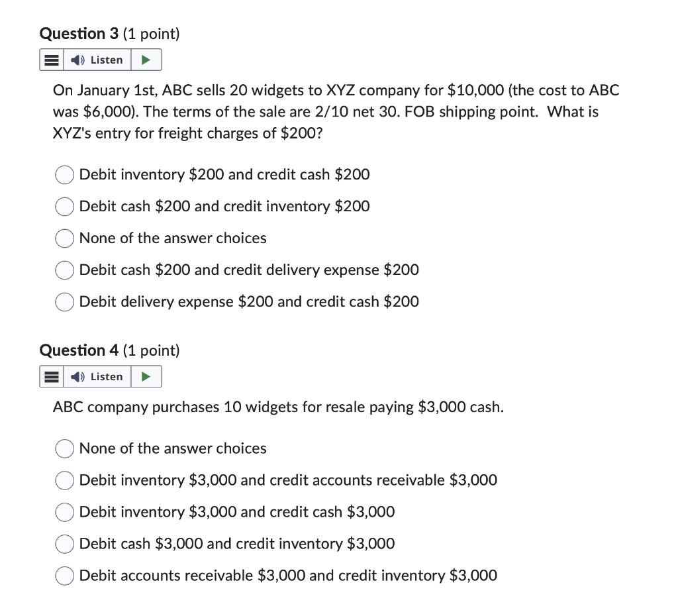678x616 pixels.
Task: Click the speaker icon for Question 4 audio
Action: tap(76, 376)
